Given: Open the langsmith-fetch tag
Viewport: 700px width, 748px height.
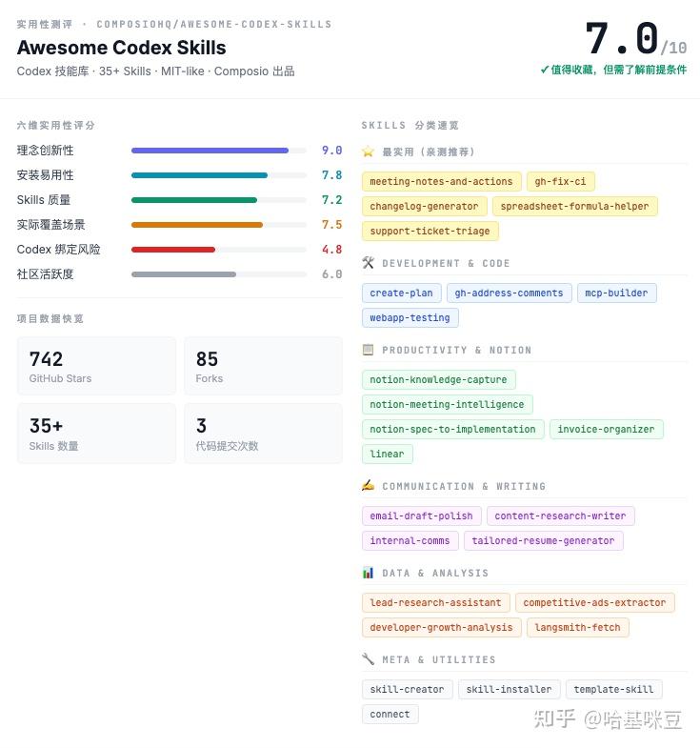Looking at the screenshot, I should 577,628.
